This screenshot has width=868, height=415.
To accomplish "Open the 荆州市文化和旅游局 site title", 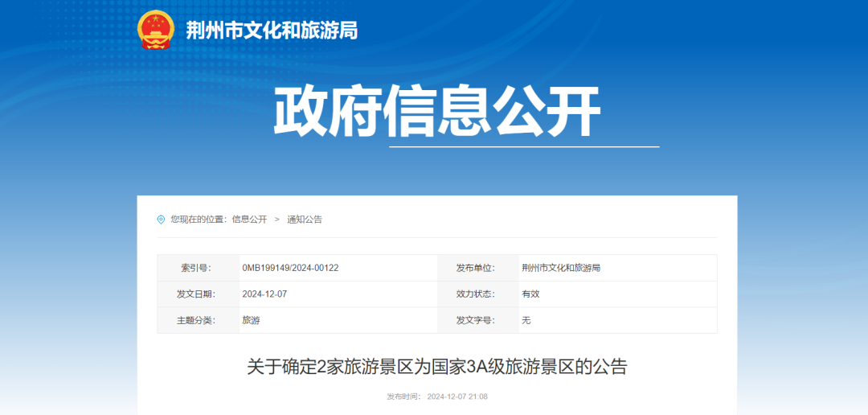I will coord(272,31).
